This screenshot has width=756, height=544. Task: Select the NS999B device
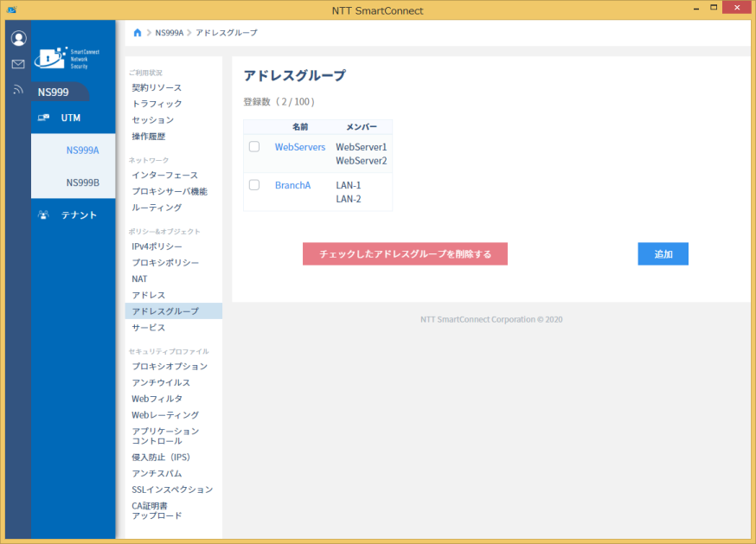point(82,182)
